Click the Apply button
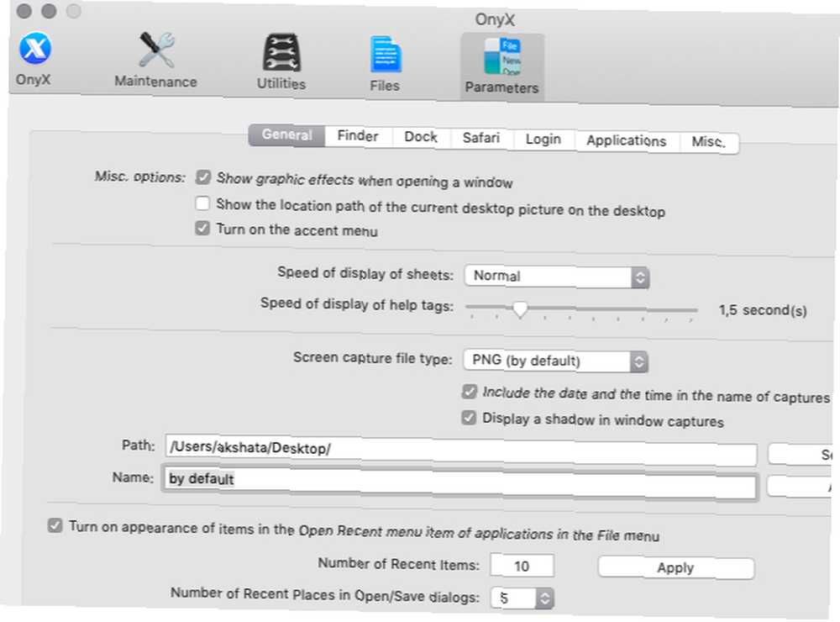The image size is (840, 622). [x=676, y=568]
